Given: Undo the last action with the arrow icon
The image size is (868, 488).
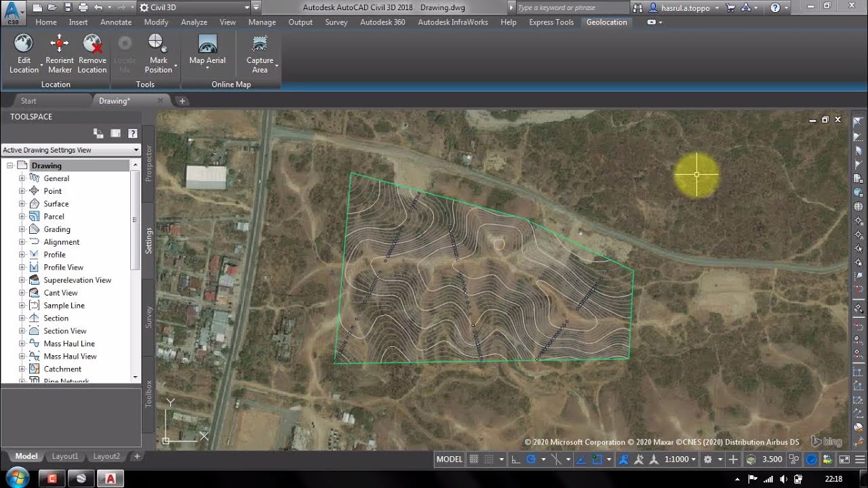Looking at the screenshot, I should click(x=98, y=7).
